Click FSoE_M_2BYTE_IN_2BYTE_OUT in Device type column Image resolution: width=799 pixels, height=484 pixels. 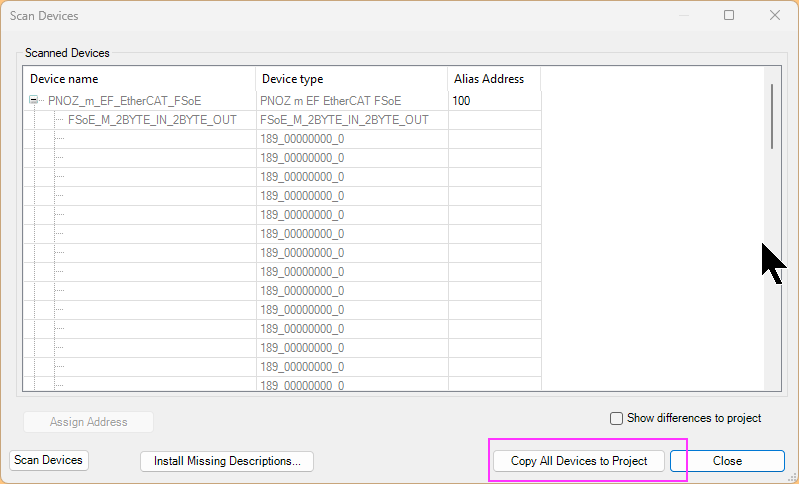click(x=344, y=120)
